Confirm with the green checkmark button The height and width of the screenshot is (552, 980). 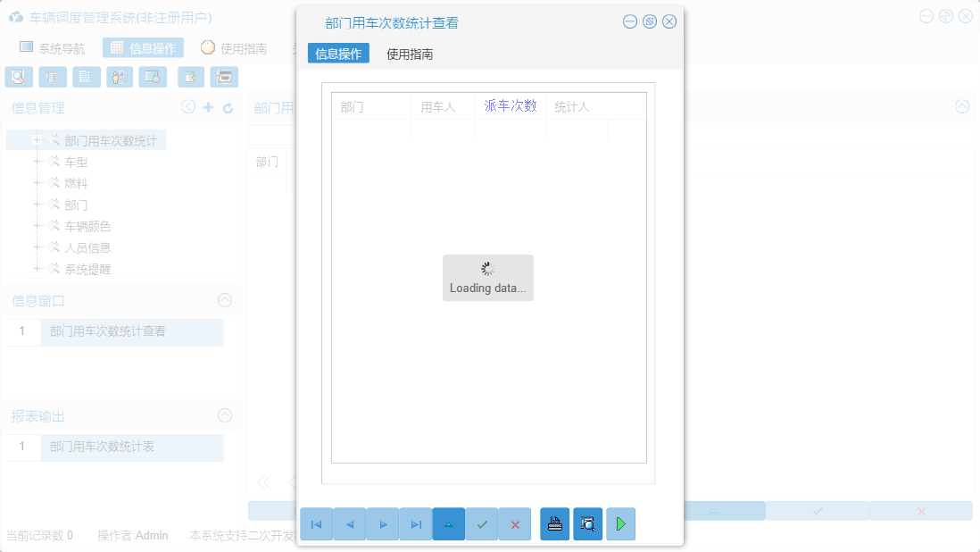click(482, 524)
